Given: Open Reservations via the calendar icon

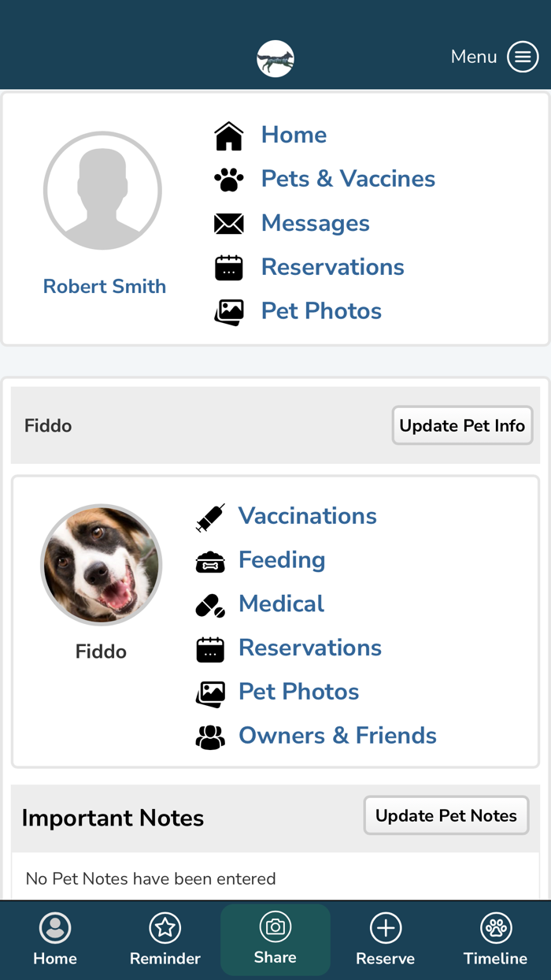Looking at the screenshot, I should (x=228, y=267).
